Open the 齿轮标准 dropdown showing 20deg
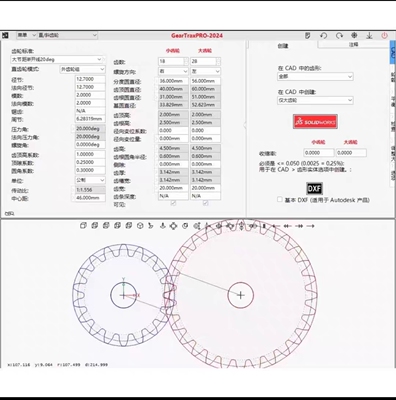This screenshot has width=396, height=400. point(57,59)
